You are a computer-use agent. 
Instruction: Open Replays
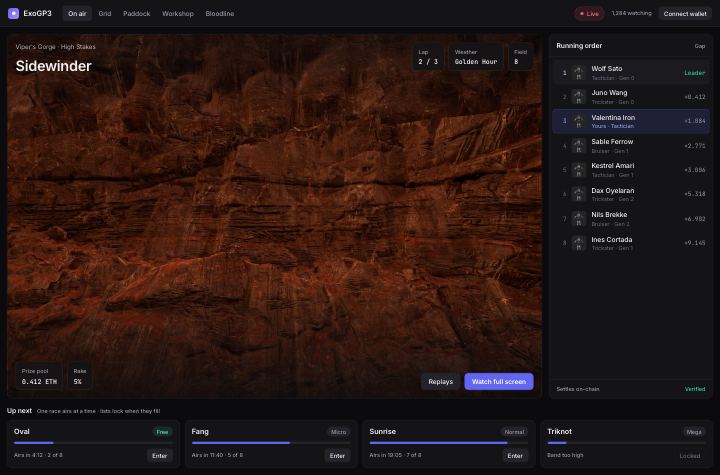[x=440, y=381]
